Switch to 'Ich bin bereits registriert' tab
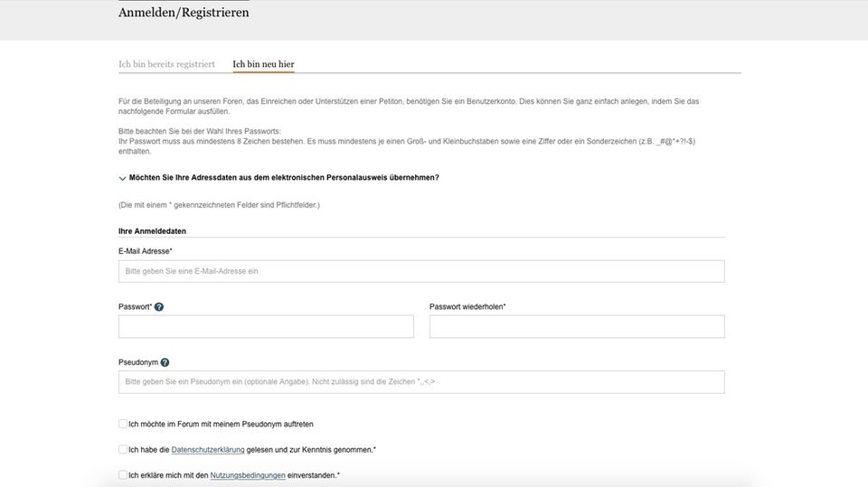 tap(166, 64)
